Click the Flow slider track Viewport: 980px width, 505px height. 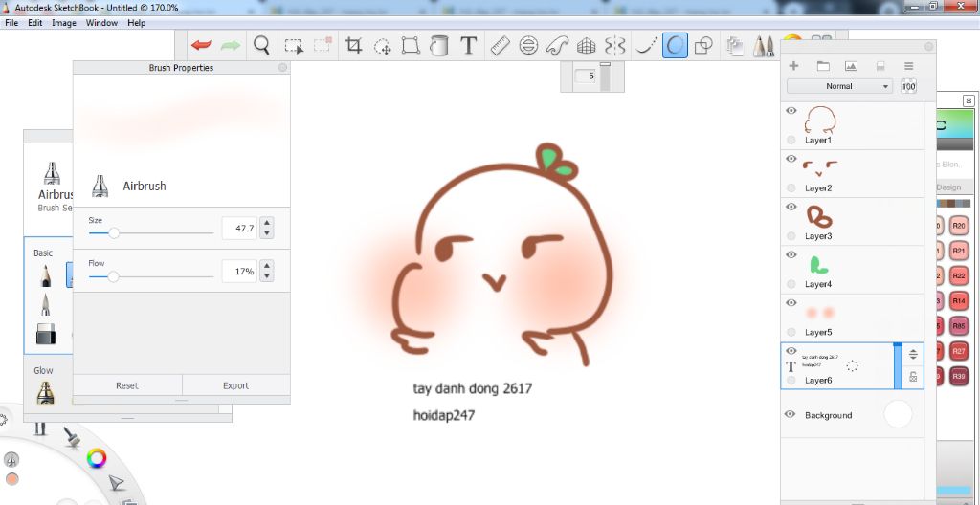coord(151,276)
